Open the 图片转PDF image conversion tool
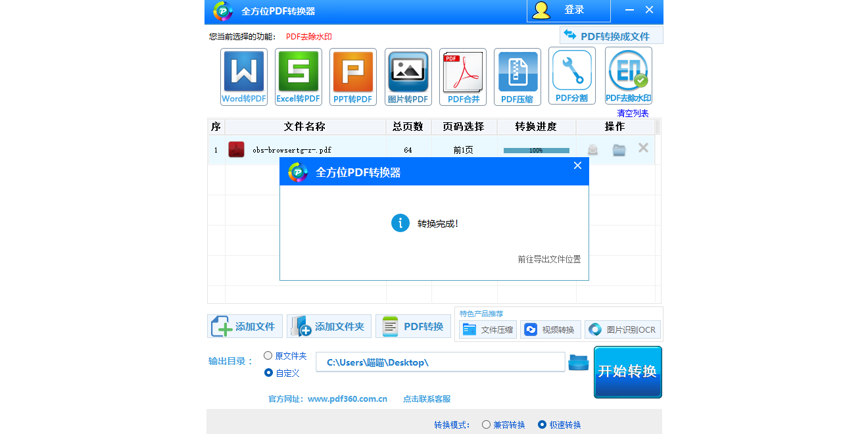868x434 pixels. click(408, 76)
